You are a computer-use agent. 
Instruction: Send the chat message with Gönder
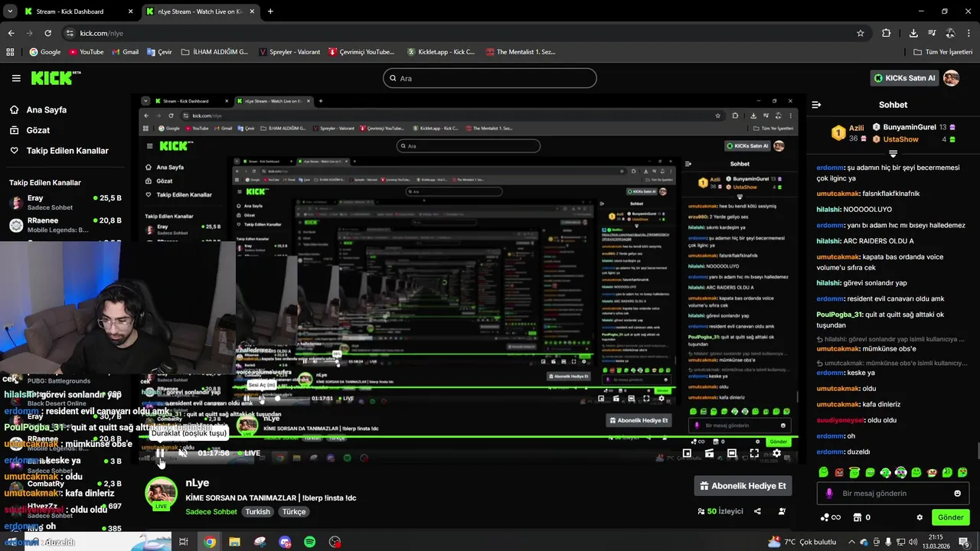[x=950, y=517]
